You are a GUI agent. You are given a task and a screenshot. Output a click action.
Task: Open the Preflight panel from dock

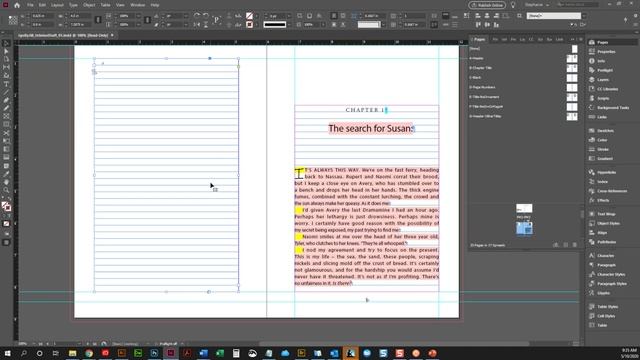coord(604,70)
